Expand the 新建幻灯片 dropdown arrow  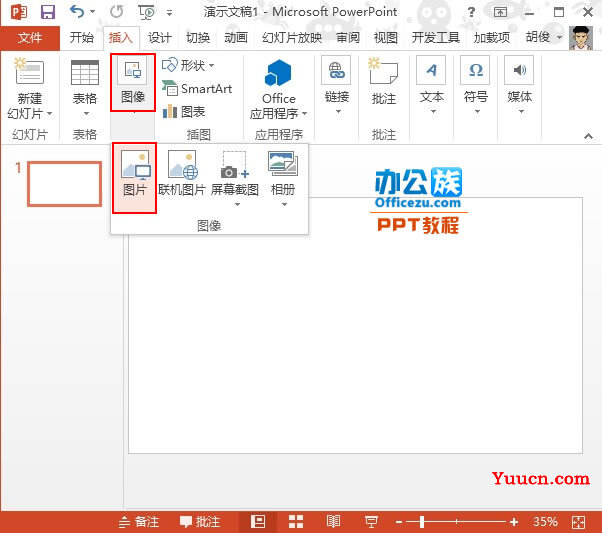coord(50,114)
